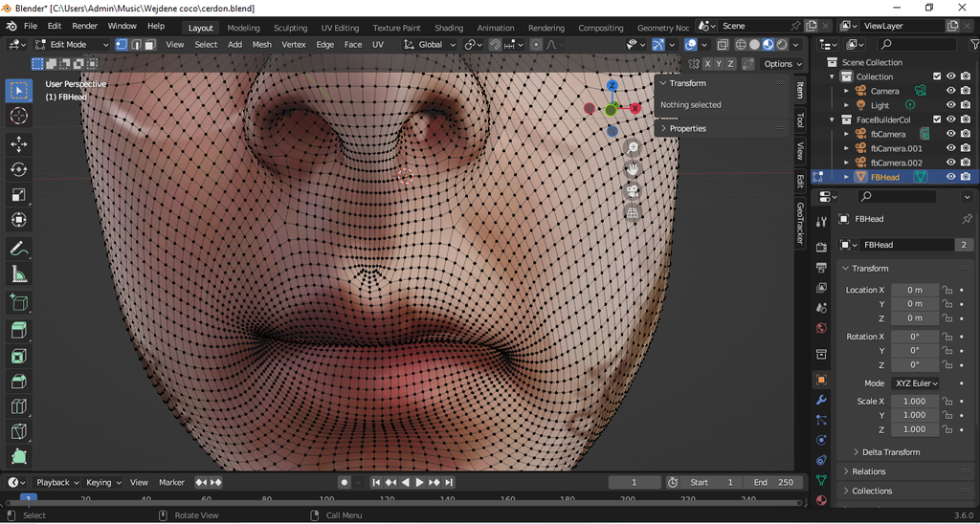
Task: Open the Mesh menu in viewport header
Action: pyautogui.click(x=261, y=44)
